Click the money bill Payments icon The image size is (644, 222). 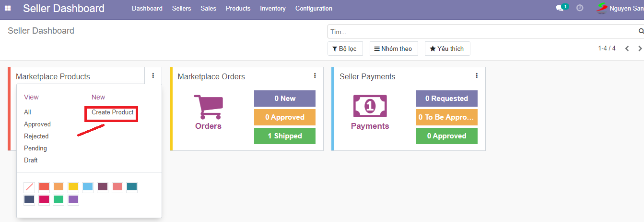(370, 107)
